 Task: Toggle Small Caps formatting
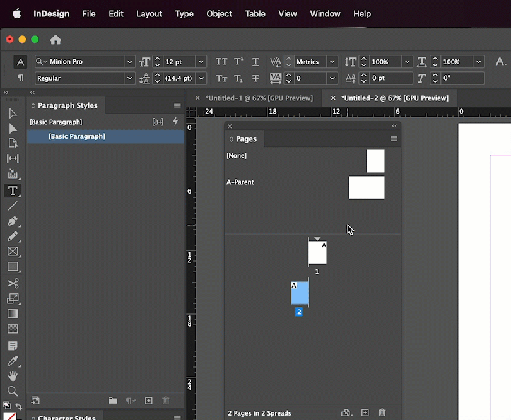(x=221, y=78)
